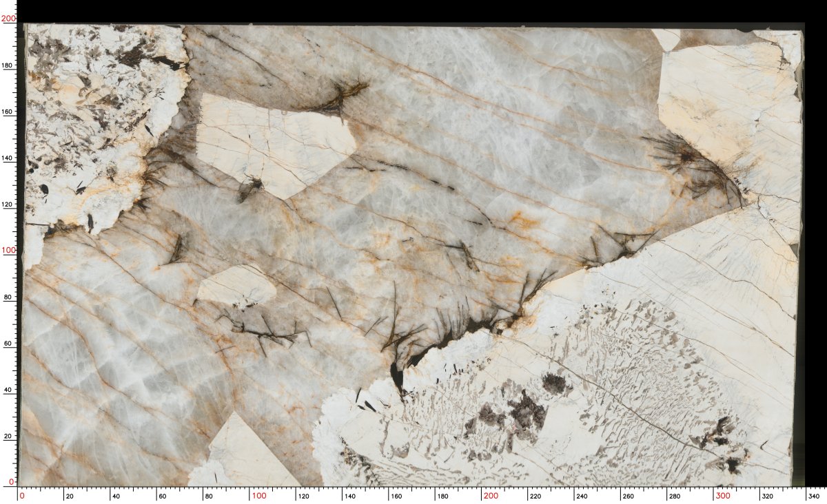Click the 120 label on the vertical ruler
827x504 pixels.
click(x=8, y=204)
